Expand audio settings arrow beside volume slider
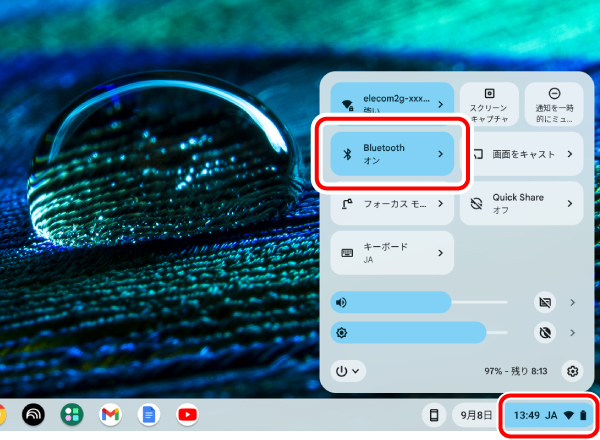The height and width of the screenshot is (440, 600). [572, 302]
